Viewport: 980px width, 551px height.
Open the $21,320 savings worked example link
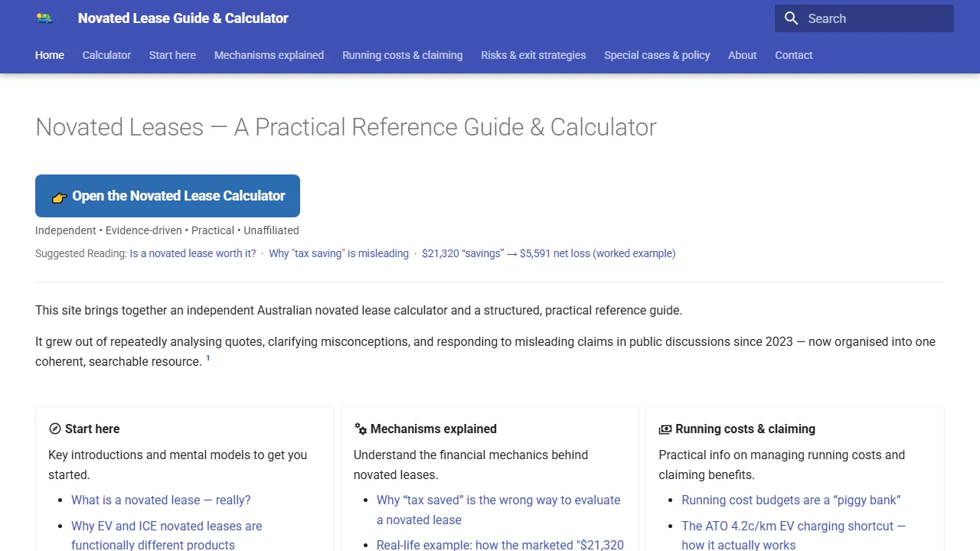548,253
